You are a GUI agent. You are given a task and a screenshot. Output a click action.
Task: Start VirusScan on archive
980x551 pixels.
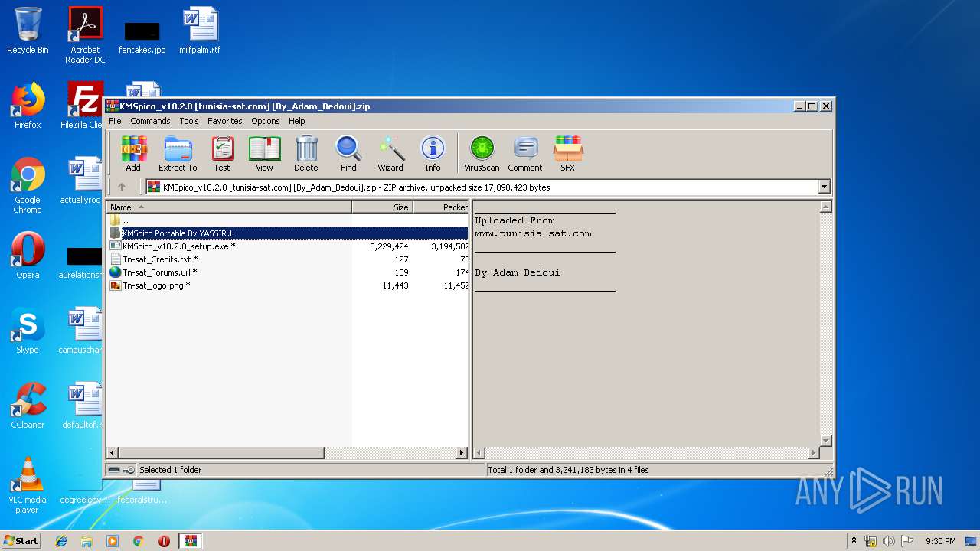pyautogui.click(x=482, y=154)
